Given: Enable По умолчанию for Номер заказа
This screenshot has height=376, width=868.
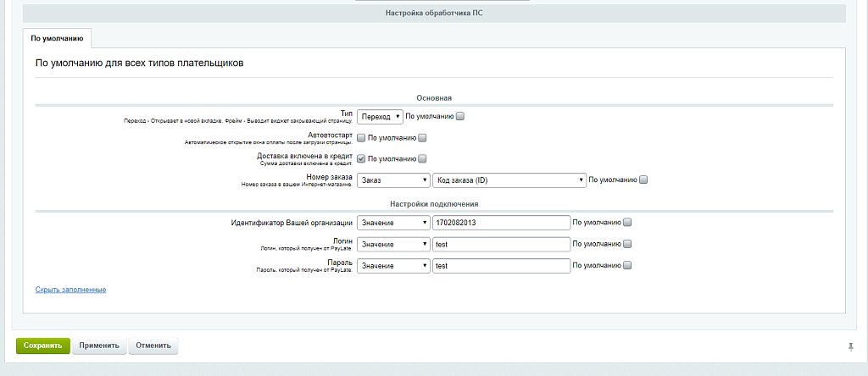Looking at the screenshot, I should coord(643,180).
